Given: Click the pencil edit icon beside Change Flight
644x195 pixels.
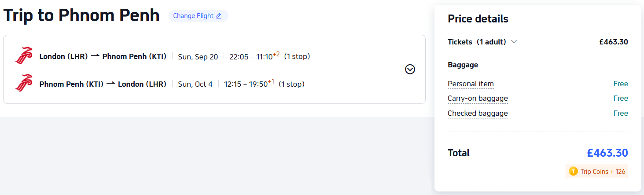Looking at the screenshot, I should click(x=219, y=16).
